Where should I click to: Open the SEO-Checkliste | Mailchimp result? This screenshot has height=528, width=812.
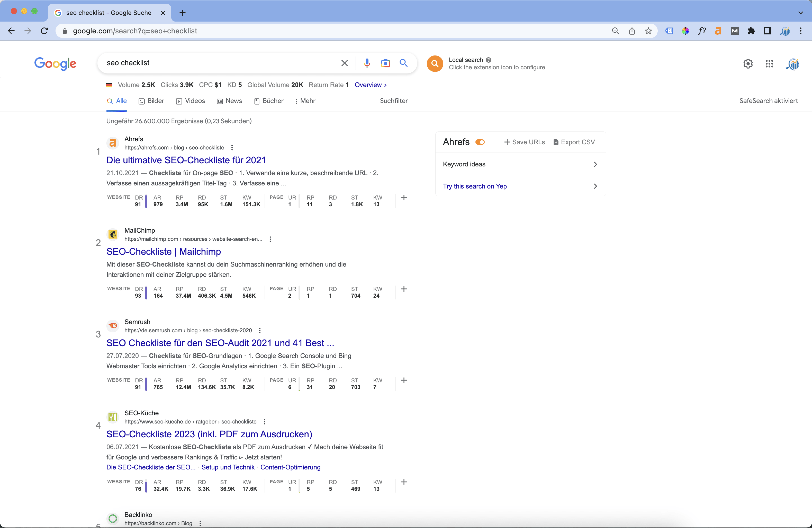coord(164,252)
